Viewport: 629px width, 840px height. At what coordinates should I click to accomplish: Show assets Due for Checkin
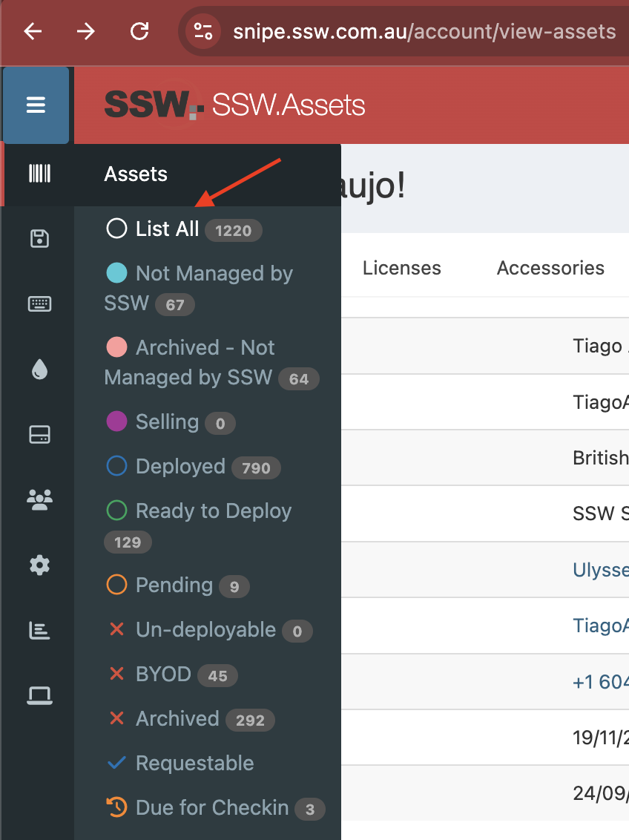[214, 808]
